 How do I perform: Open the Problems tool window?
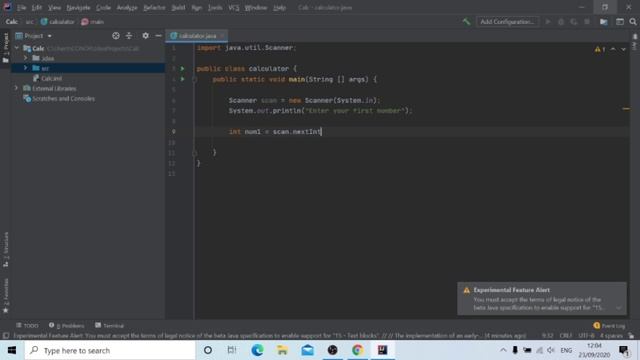67,325
